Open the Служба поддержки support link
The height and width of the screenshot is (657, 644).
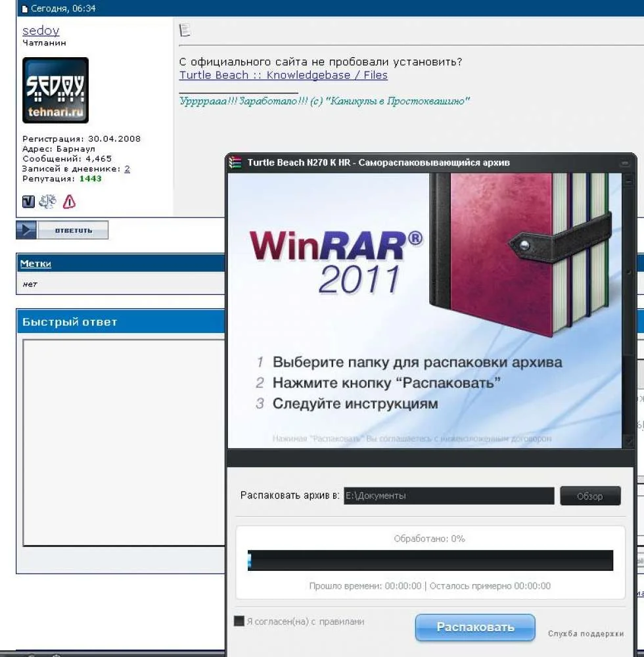coord(586,633)
